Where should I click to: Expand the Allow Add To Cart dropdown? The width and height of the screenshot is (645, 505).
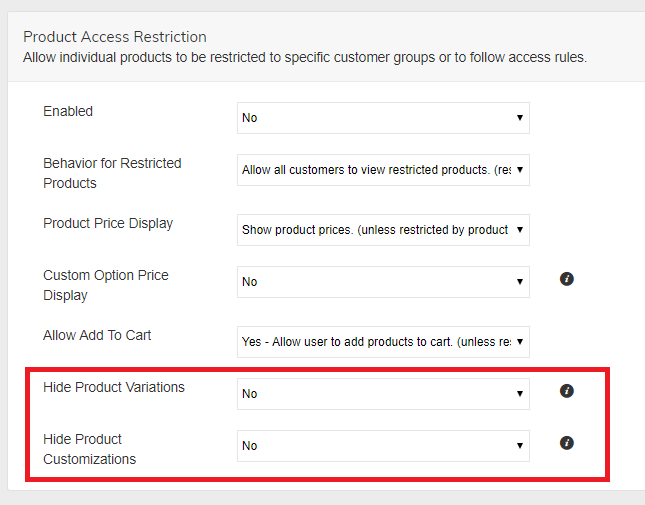tap(383, 342)
